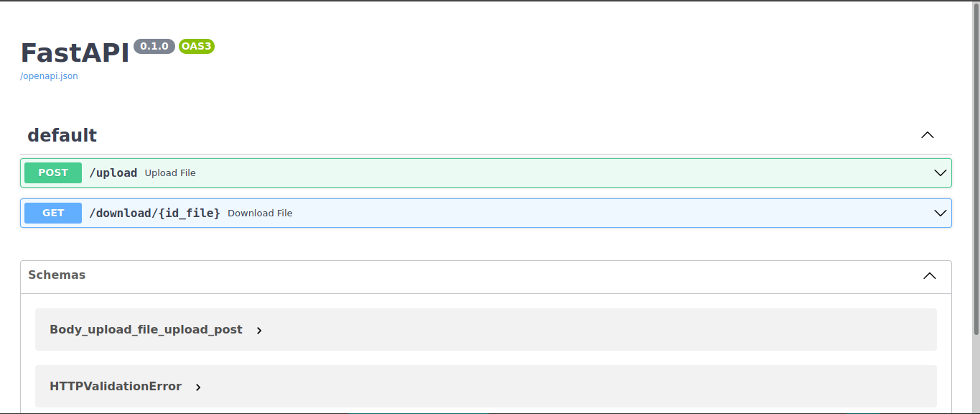Image resolution: width=980 pixels, height=414 pixels.
Task: Click the OAS3 badge
Action: point(197,46)
